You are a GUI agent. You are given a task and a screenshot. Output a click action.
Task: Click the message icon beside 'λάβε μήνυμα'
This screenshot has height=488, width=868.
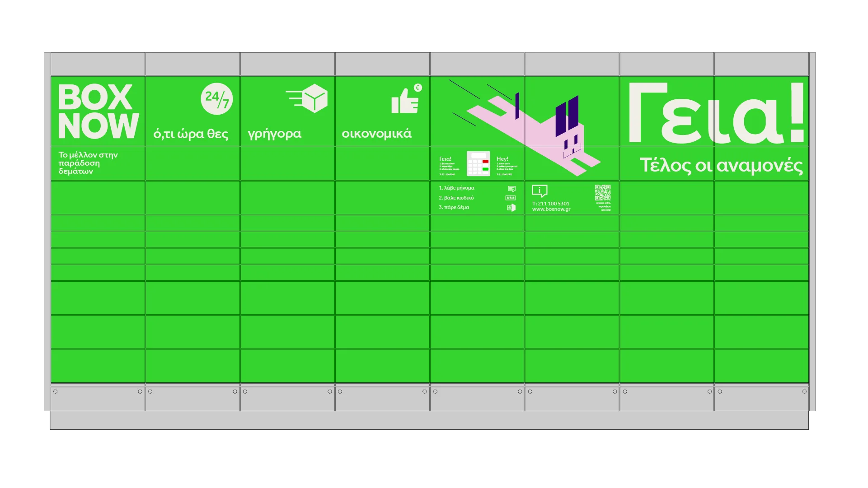click(x=511, y=189)
